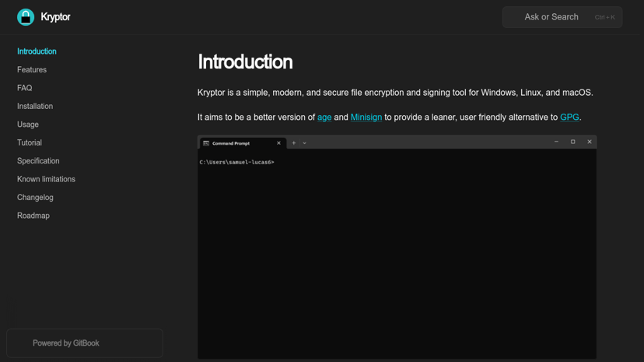Open the Roadmap page
Image resolution: width=644 pixels, height=362 pixels.
[x=33, y=216]
